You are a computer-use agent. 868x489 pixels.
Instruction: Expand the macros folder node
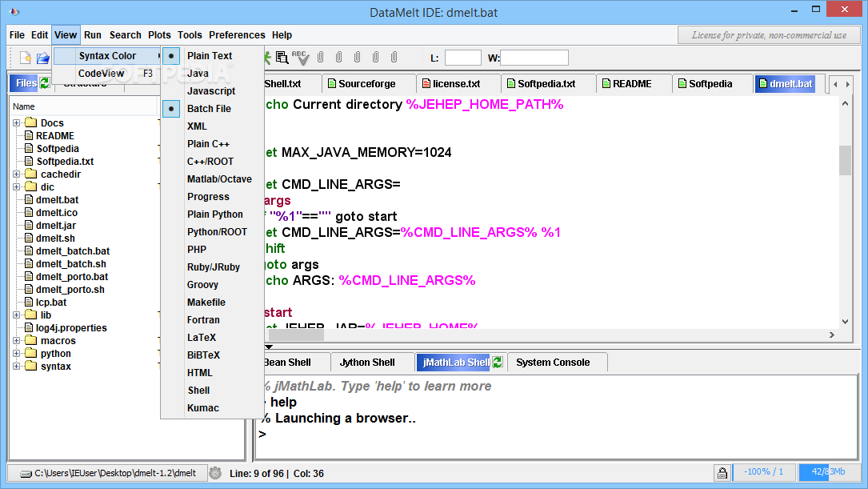pos(17,341)
